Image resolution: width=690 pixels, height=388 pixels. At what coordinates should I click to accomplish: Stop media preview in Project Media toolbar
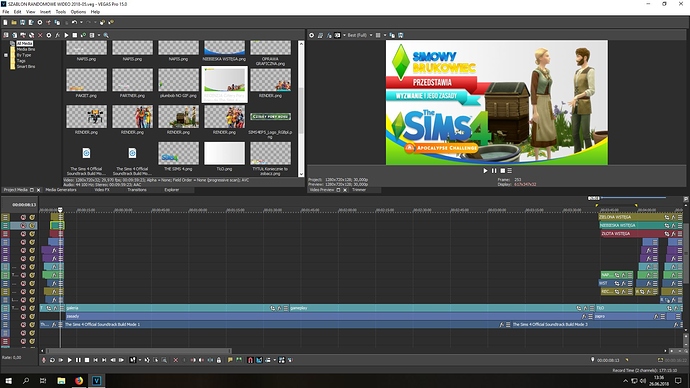point(74,35)
